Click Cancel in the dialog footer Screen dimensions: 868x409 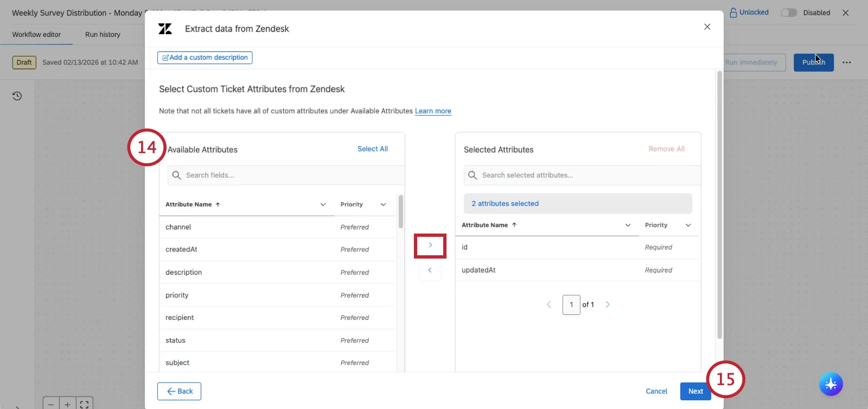[x=656, y=391]
